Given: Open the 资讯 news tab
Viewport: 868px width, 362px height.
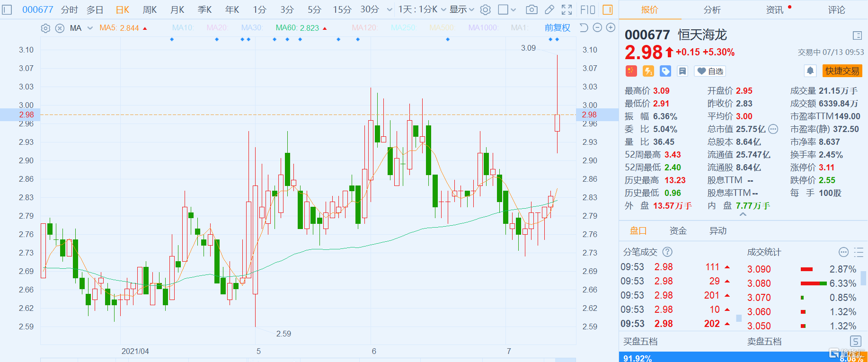Looking at the screenshot, I should click(x=775, y=9).
